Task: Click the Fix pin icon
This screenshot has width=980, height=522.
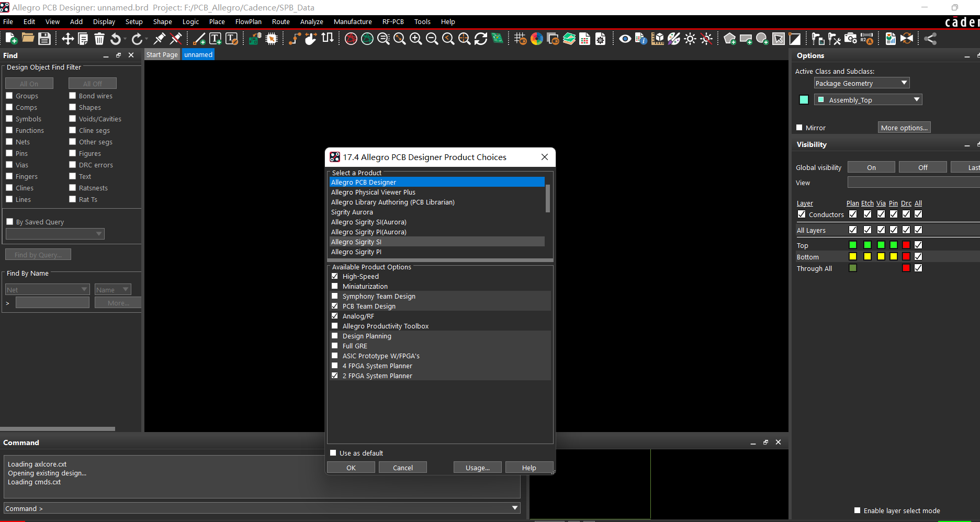Action: click(160, 39)
